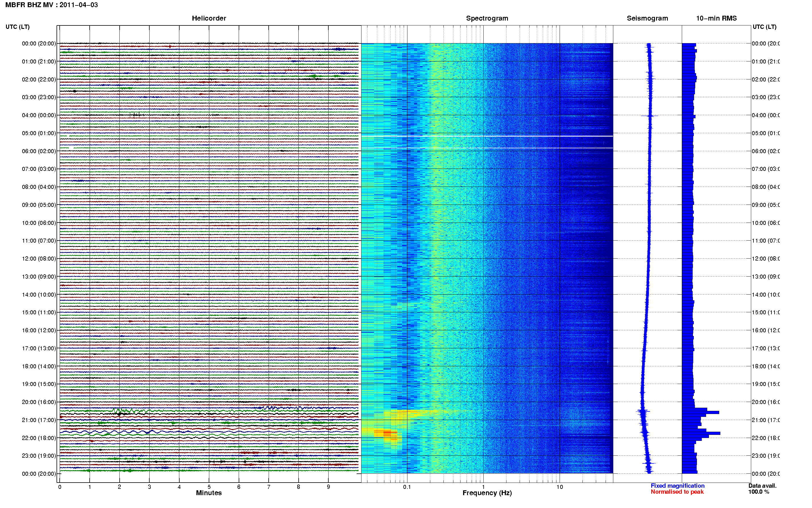Click the 'Data avail. 100.0 %' status text
The width and height of the screenshot is (812, 508).
(762, 489)
